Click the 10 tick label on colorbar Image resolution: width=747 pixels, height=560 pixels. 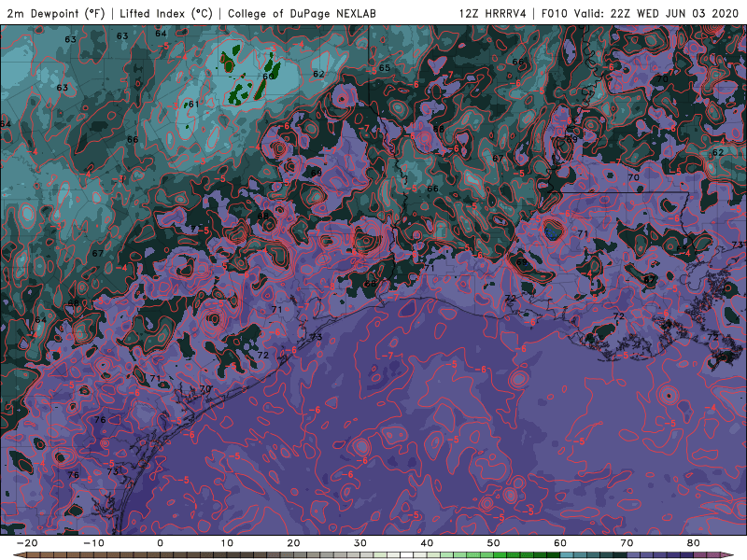(x=227, y=543)
